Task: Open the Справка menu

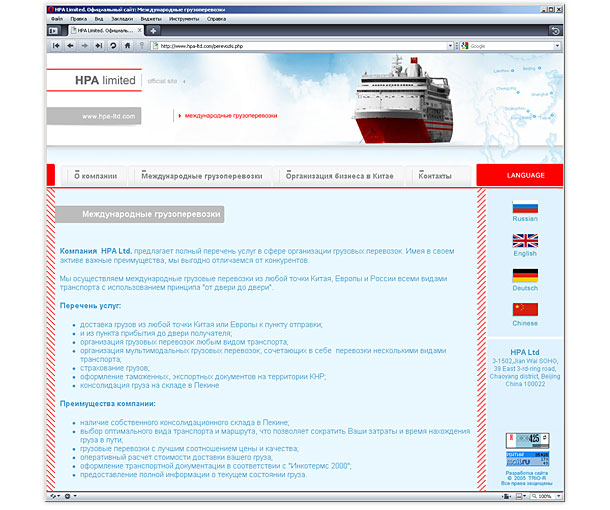Action: coord(216,19)
